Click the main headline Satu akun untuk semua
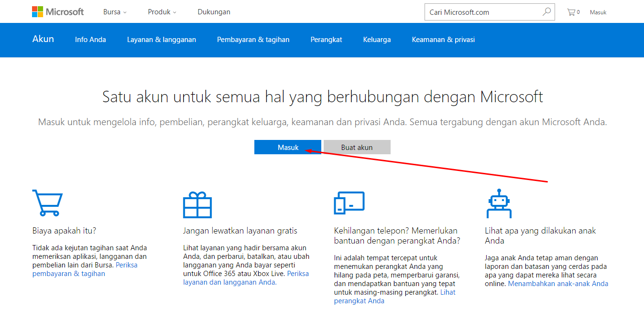The image size is (644, 309). 323,97
